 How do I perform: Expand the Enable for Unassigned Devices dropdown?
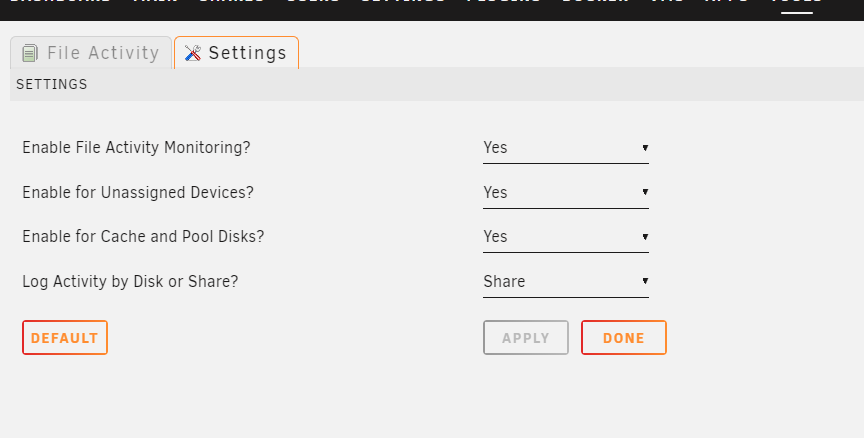[566, 193]
